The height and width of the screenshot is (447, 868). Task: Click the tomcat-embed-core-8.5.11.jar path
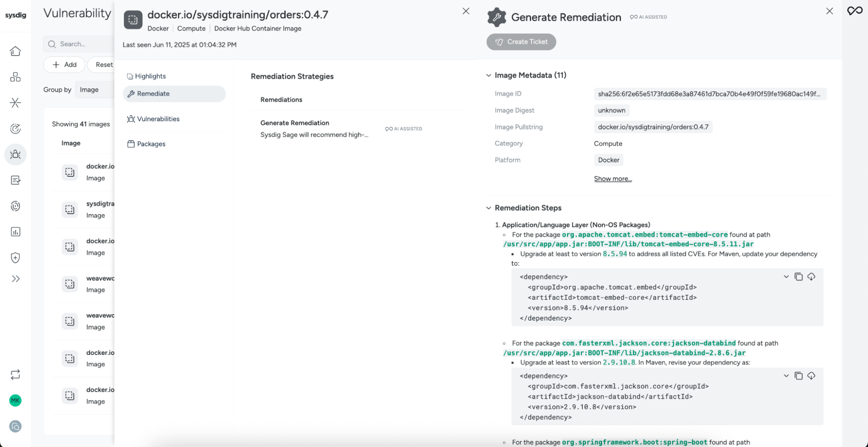[628, 244]
